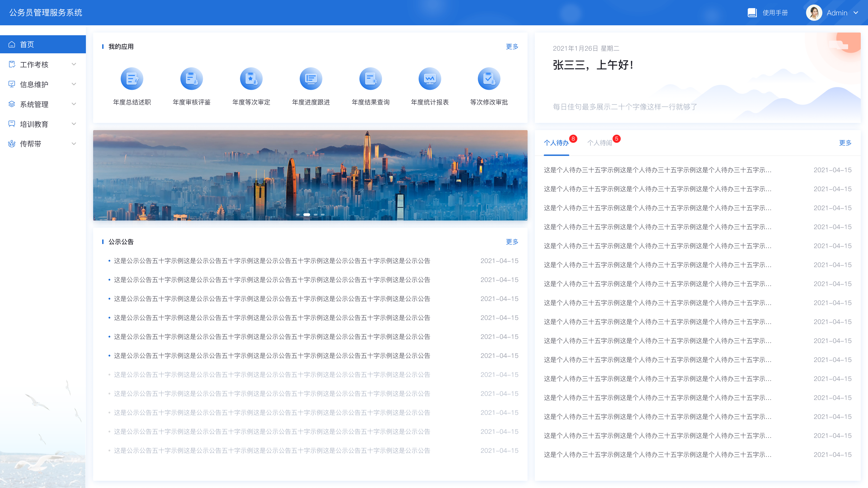Select 工作考核 menu label
Viewport: 868px width, 488px height.
coord(34,64)
